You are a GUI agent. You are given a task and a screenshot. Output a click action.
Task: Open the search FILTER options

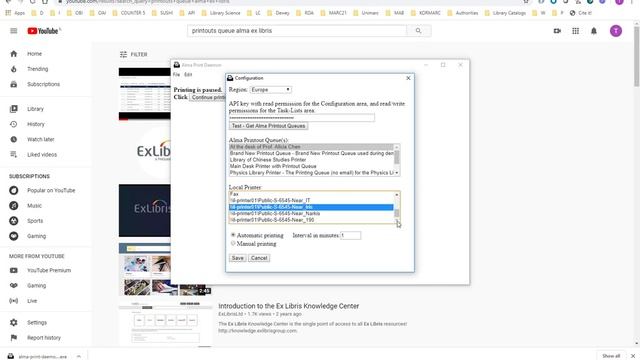coord(133,54)
